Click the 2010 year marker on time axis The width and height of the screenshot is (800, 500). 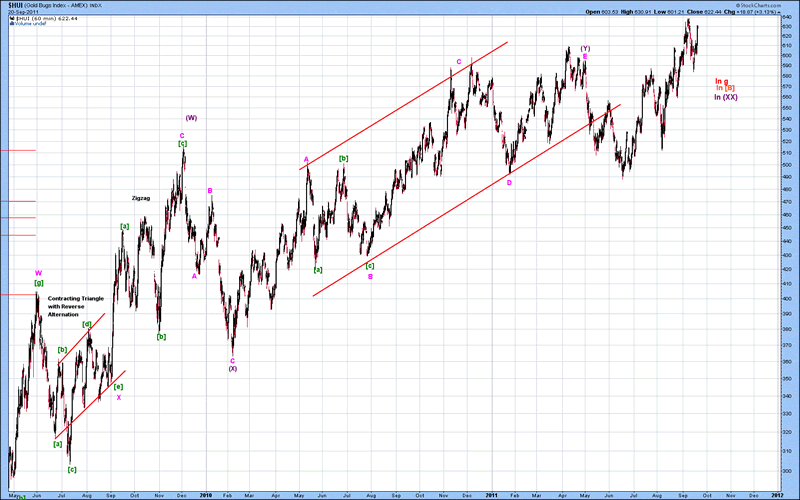click(x=206, y=494)
